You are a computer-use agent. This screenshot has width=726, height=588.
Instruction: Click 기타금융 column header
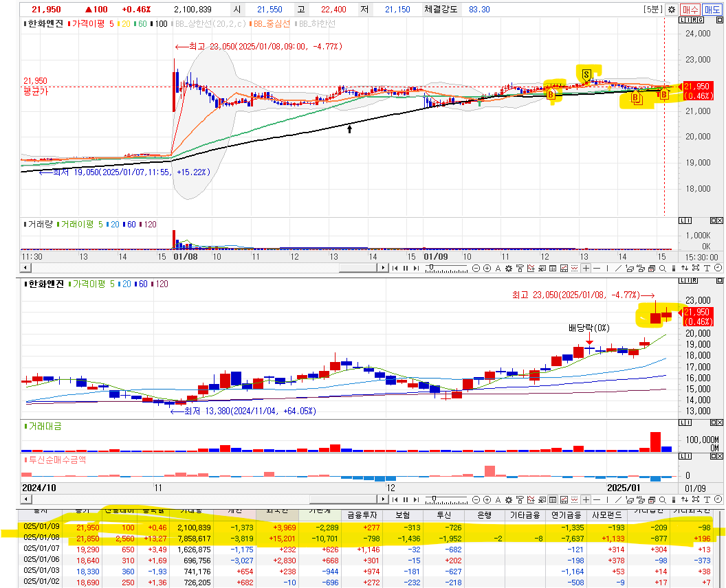[x=525, y=515]
